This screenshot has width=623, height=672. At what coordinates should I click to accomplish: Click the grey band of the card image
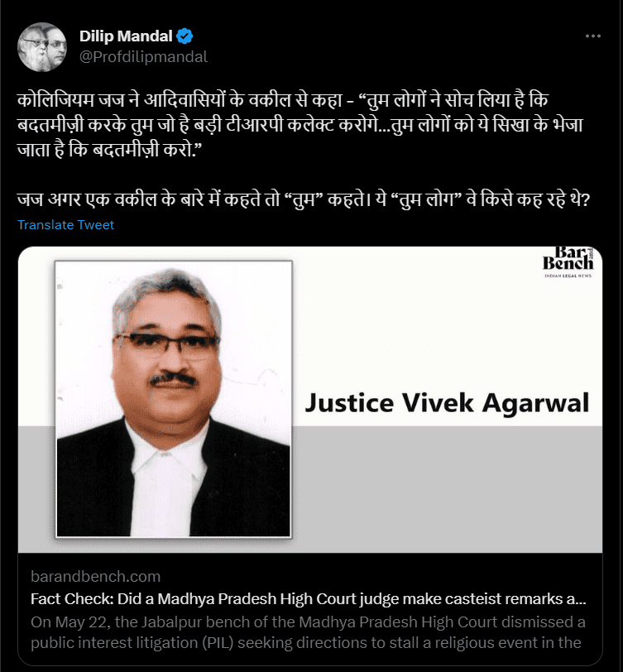click(x=447, y=489)
